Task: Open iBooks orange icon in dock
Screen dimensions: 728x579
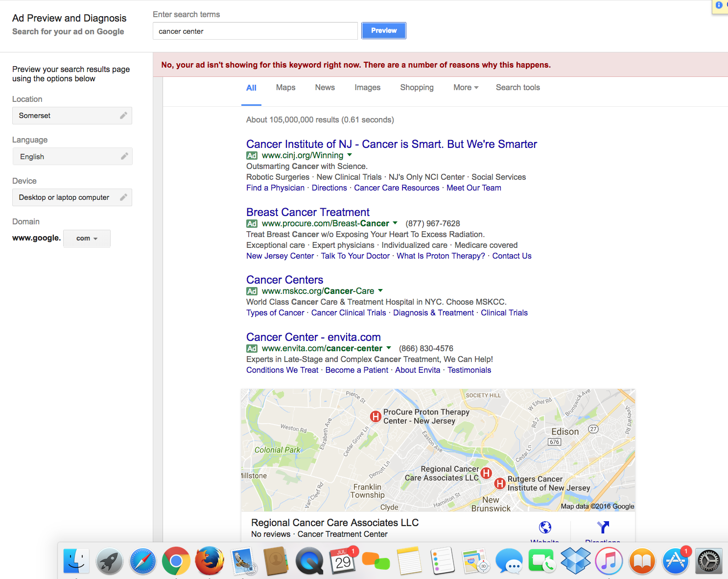Action: point(642,561)
